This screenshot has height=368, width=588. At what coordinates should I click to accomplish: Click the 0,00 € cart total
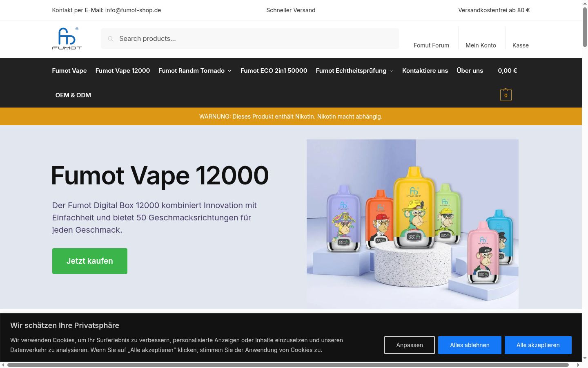click(x=507, y=70)
